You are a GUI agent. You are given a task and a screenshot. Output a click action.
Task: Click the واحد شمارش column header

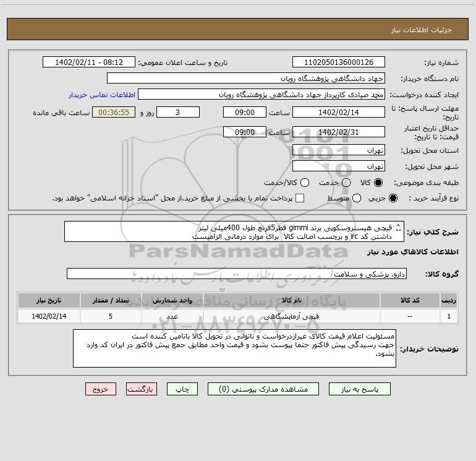click(172, 300)
